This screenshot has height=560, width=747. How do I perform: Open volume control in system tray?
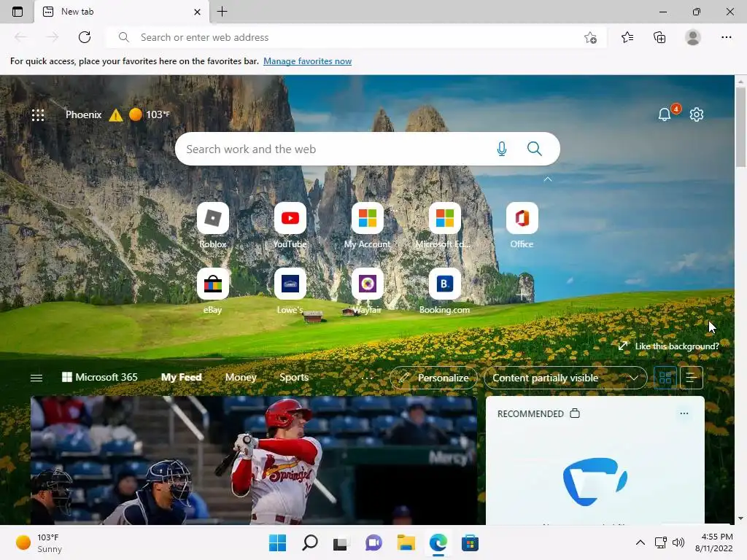(678, 542)
